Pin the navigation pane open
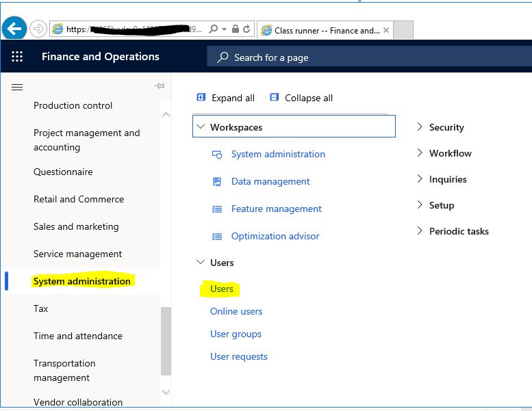Image resolution: width=532 pixels, height=411 pixels. (x=160, y=86)
